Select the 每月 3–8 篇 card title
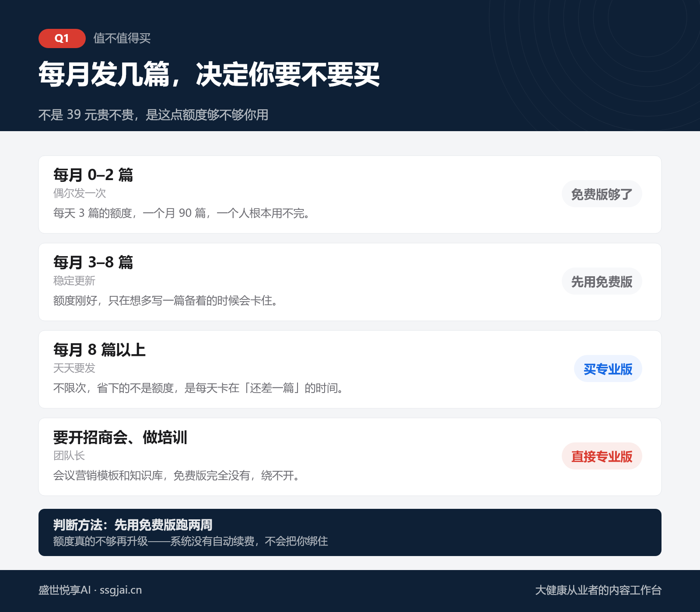This screenshot has width=700, height=612. (93, 262)
